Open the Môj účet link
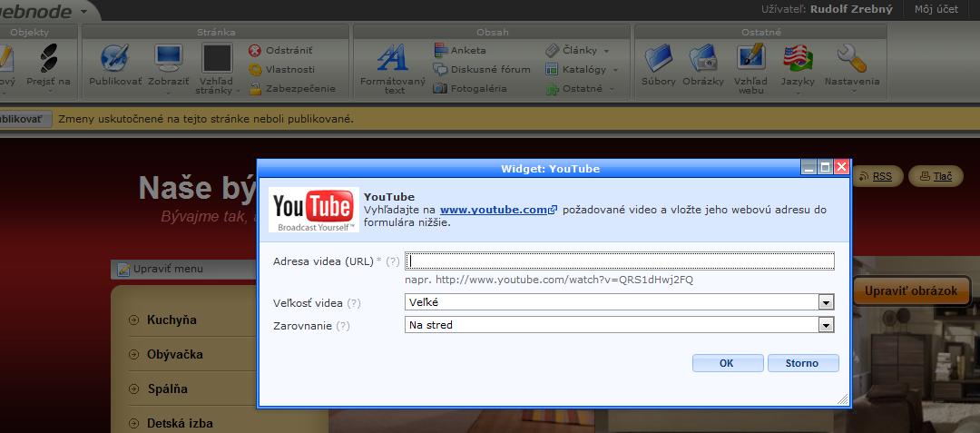 [x=936, y=9]
